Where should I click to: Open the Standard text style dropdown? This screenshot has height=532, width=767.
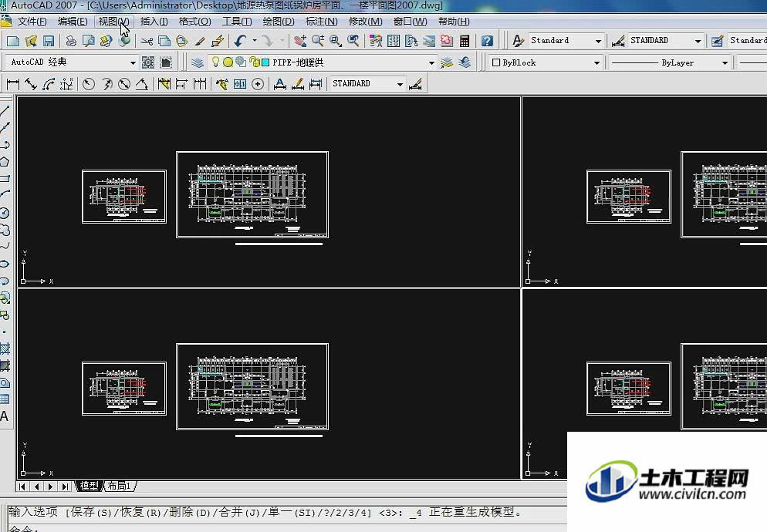[598, 41]
